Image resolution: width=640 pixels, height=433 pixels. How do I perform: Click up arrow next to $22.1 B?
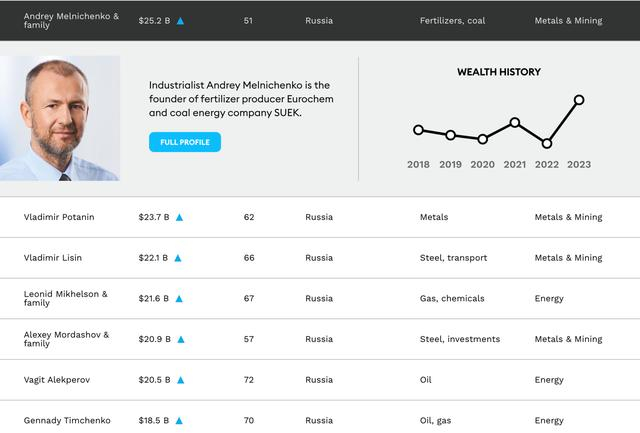coord(178,258)
